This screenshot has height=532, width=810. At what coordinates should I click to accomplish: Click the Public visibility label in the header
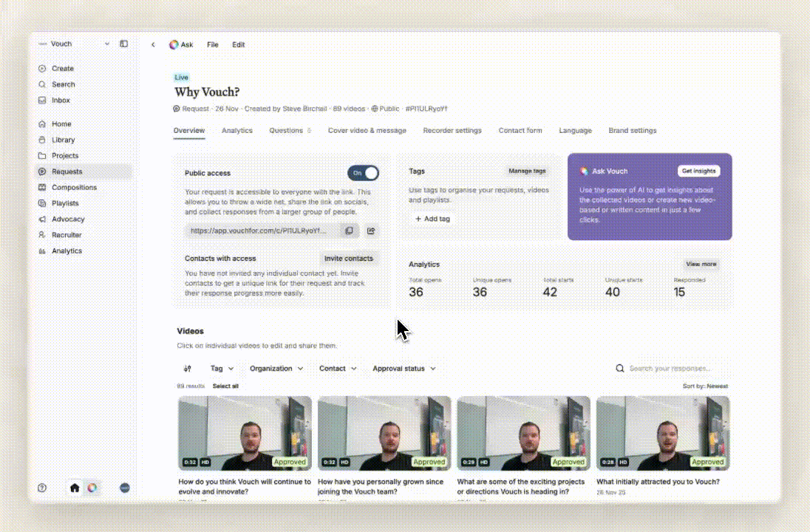(x=385, y=109)
